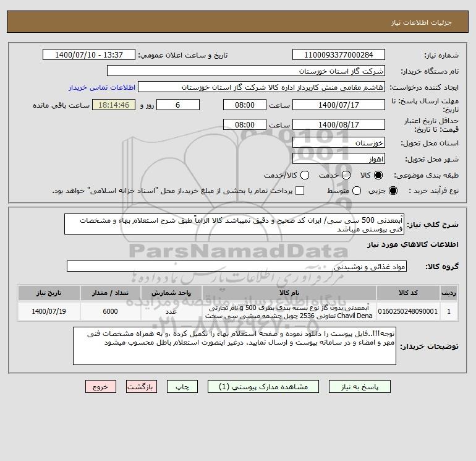This screenshot has width=476, height=461.
Task: Click response deadline date 1400/07/17
Action: coord(339,105)
